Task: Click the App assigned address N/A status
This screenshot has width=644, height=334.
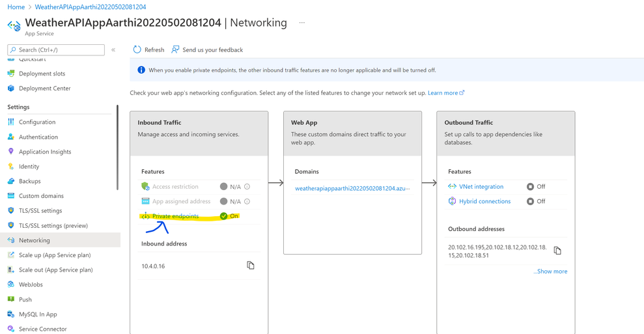Action: point(231,201)
